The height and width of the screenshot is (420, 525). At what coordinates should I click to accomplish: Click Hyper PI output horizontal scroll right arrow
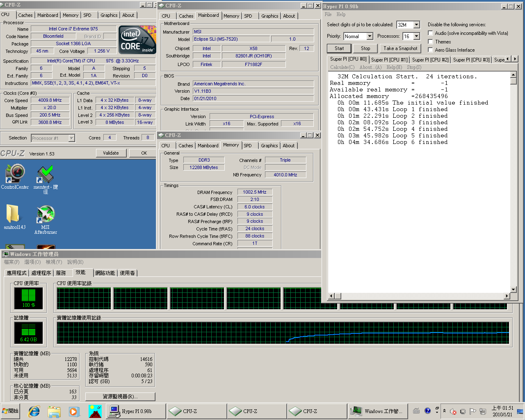507,296
